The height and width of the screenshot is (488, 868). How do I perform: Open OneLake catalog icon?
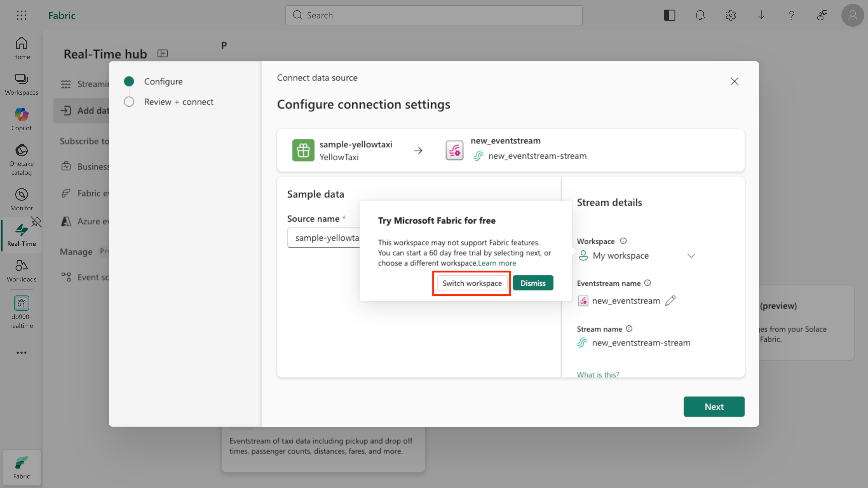point(21,160)
